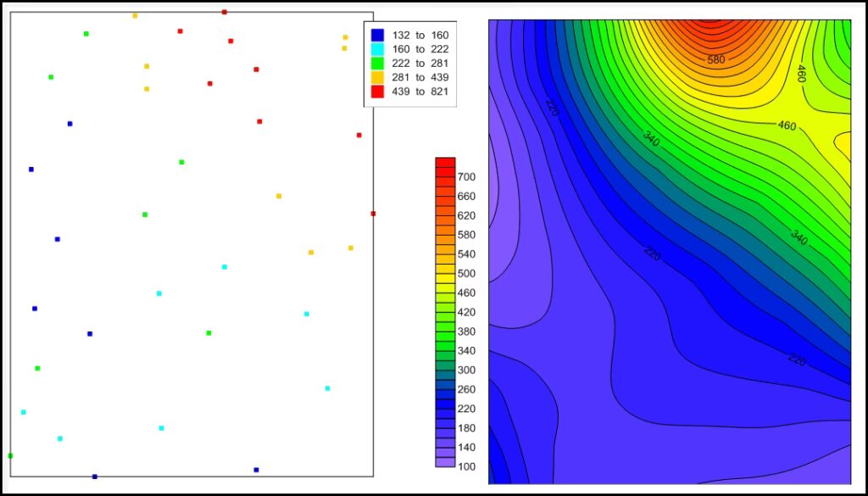The width and height of the screenshot is (868, 496).
Task: Click the 420 label on the color scale
Action: click(x=466, y=312)
